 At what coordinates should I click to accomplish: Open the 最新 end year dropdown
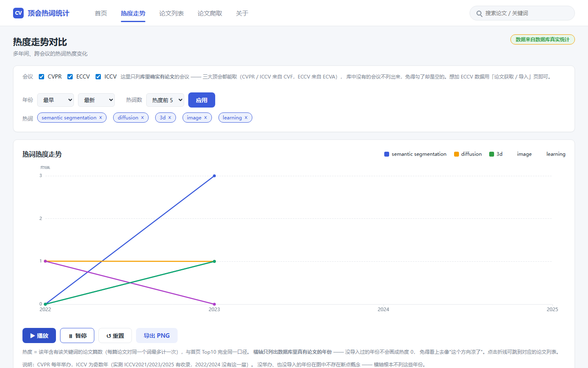[x=96, y=100]
